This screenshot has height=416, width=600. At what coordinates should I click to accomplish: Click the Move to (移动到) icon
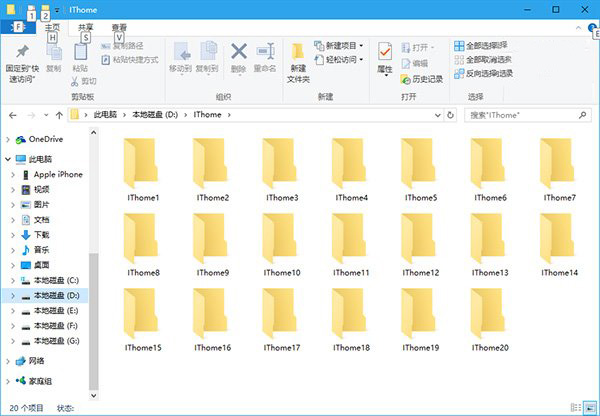(x=181, y=52)
